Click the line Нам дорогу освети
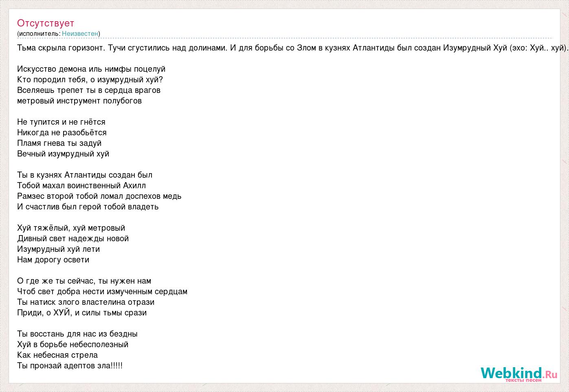Image resolution: width=569 pixels, height=392 pixels. coord(53,260)
